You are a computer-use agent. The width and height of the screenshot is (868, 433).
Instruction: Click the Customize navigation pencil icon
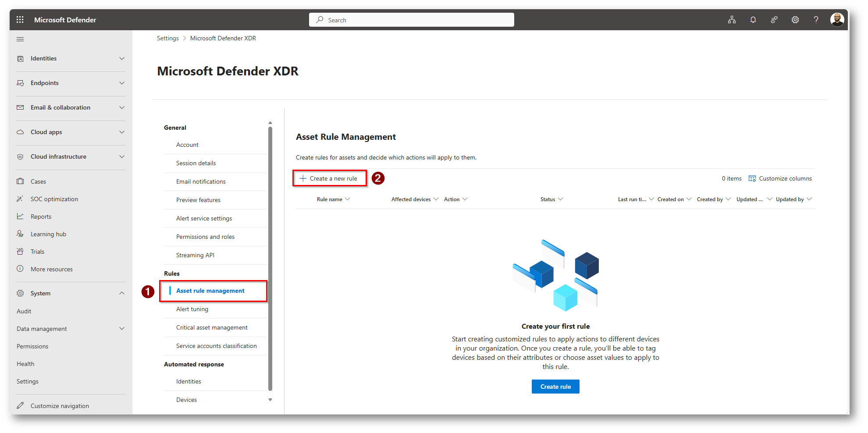tap(20, 406)
